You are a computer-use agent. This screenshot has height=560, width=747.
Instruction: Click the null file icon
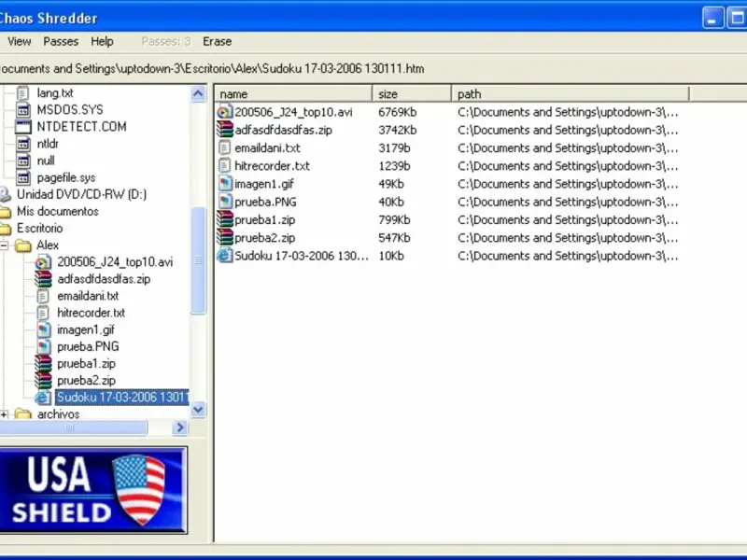point(22,161)
